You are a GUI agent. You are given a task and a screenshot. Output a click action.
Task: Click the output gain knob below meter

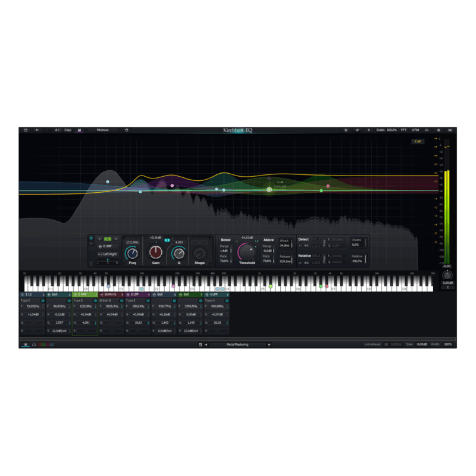447,275
